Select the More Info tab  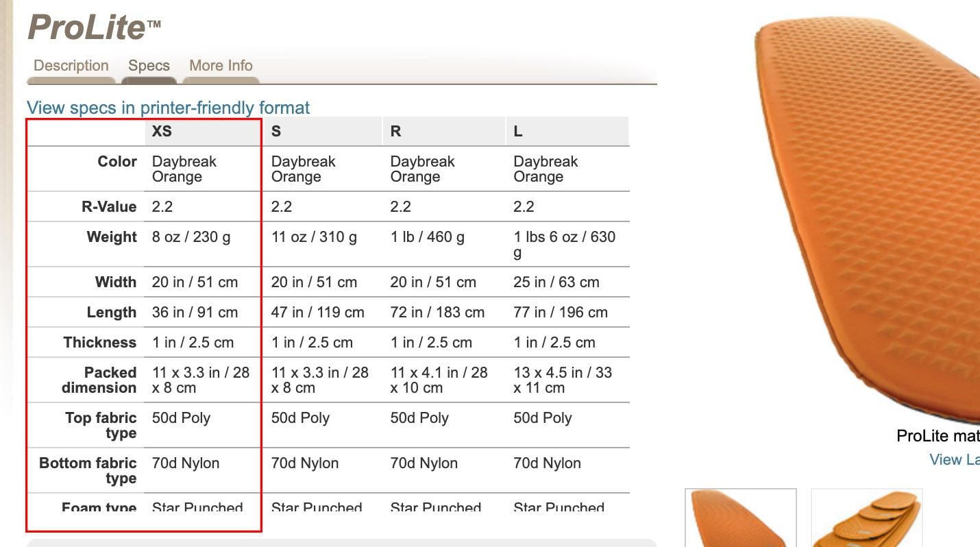click(221, 66)
